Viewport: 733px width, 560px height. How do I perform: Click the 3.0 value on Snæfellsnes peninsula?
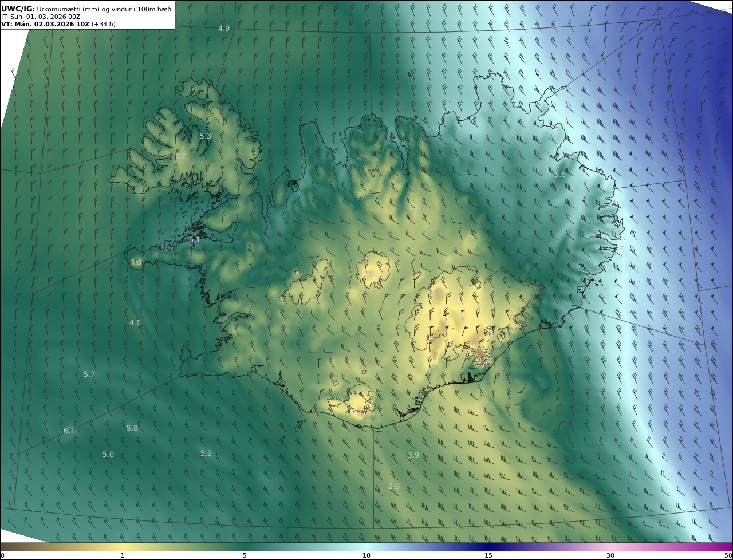pos(136,262)
